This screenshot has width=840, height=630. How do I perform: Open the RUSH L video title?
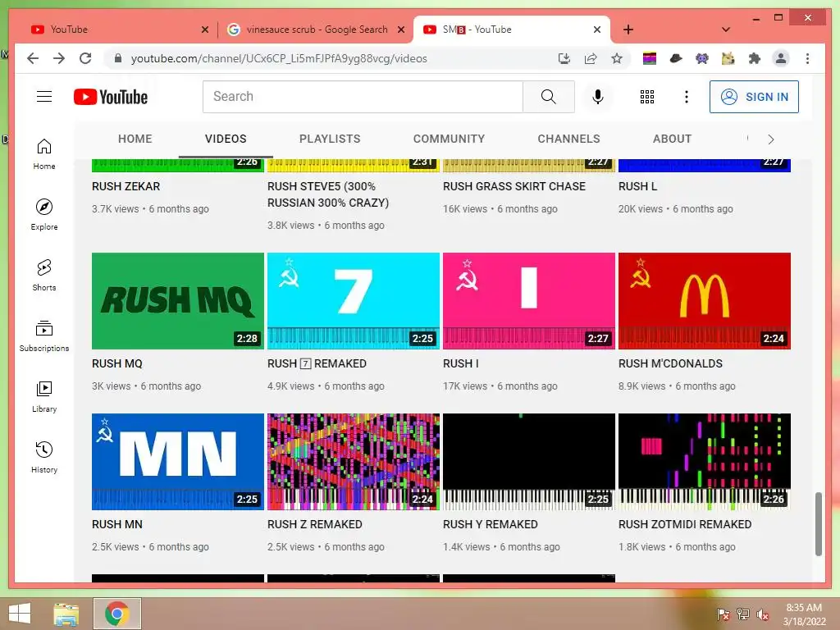pyautogui.click(x=637, y=186)
